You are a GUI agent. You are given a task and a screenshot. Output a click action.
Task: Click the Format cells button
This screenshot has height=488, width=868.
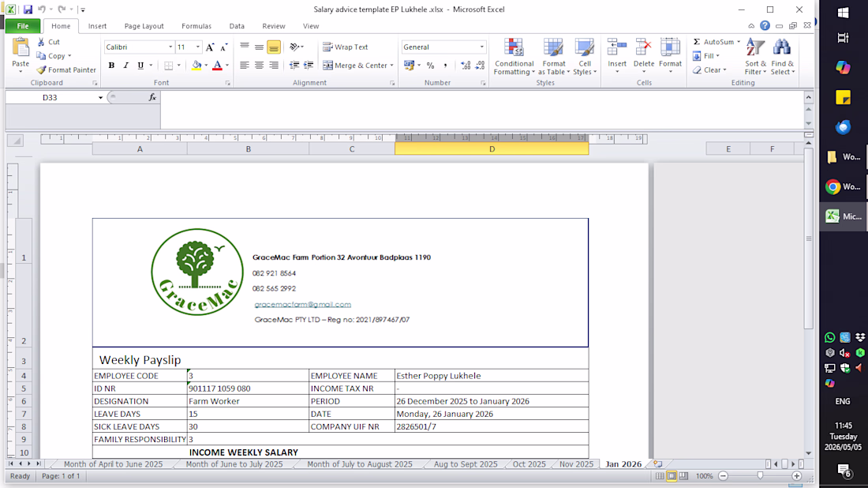(x=671, y=57)
